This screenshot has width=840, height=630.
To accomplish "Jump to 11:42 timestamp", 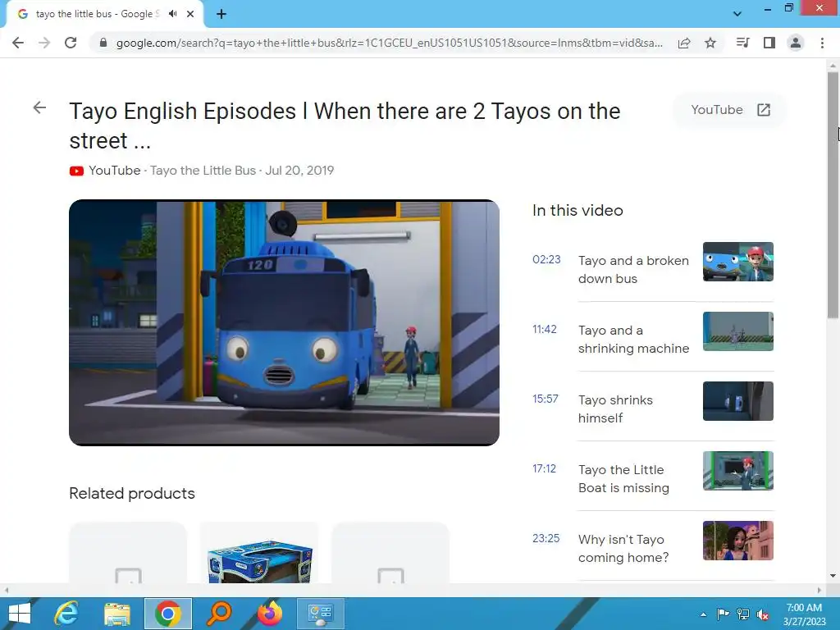I will [545, 330].
